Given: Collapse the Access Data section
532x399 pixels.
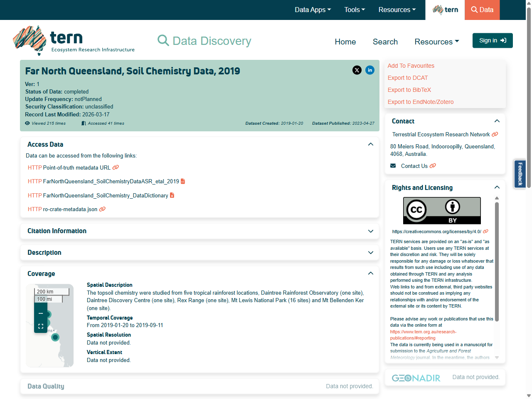Looking at the screenshot, I should pos(370,144).
